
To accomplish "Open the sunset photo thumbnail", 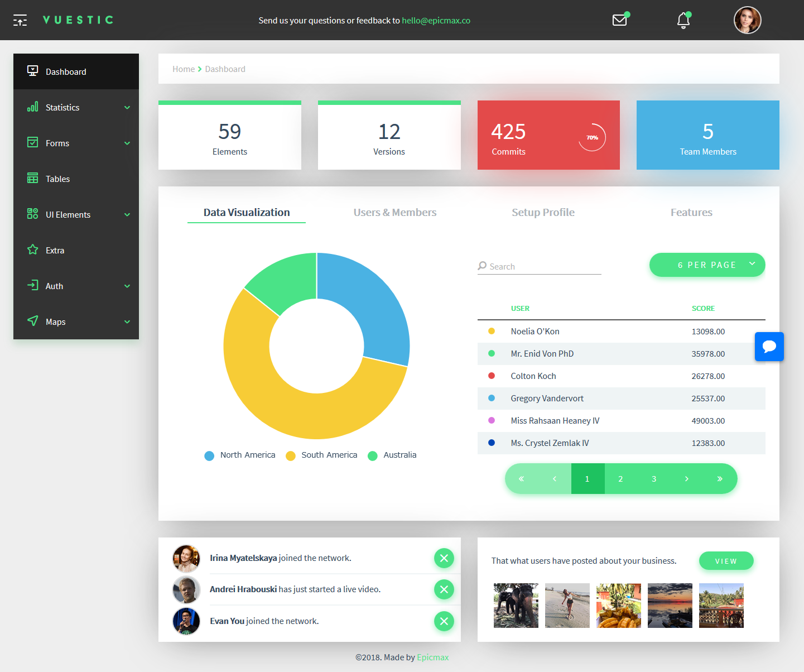I will (670, 606).
